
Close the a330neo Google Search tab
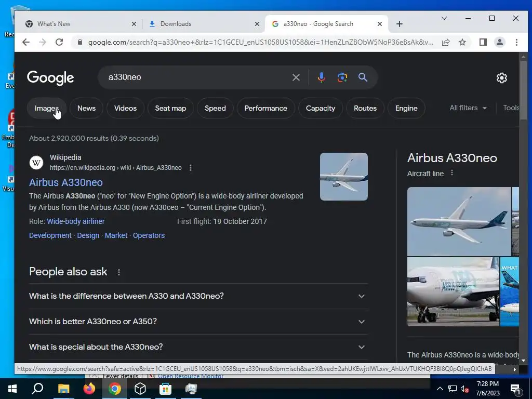(x=380, y=24)
